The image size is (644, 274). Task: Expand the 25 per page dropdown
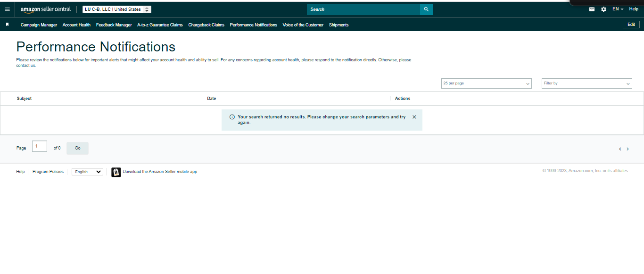coord(486,83)
